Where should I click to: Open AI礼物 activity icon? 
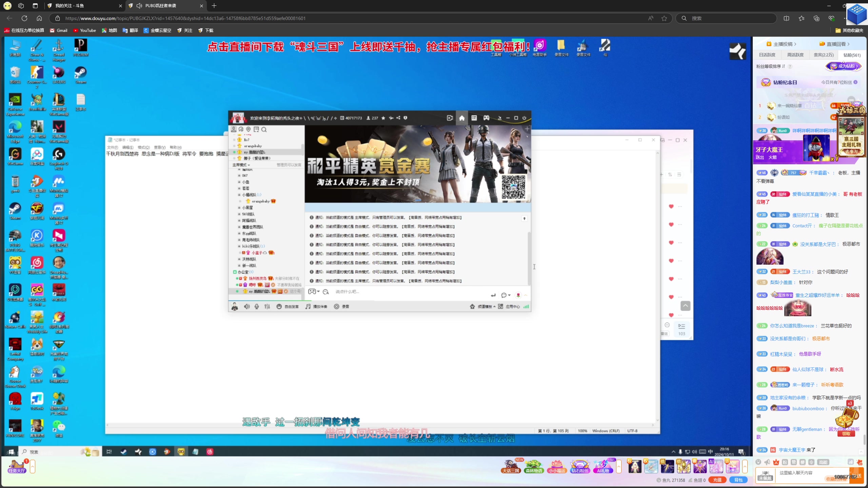603,466
